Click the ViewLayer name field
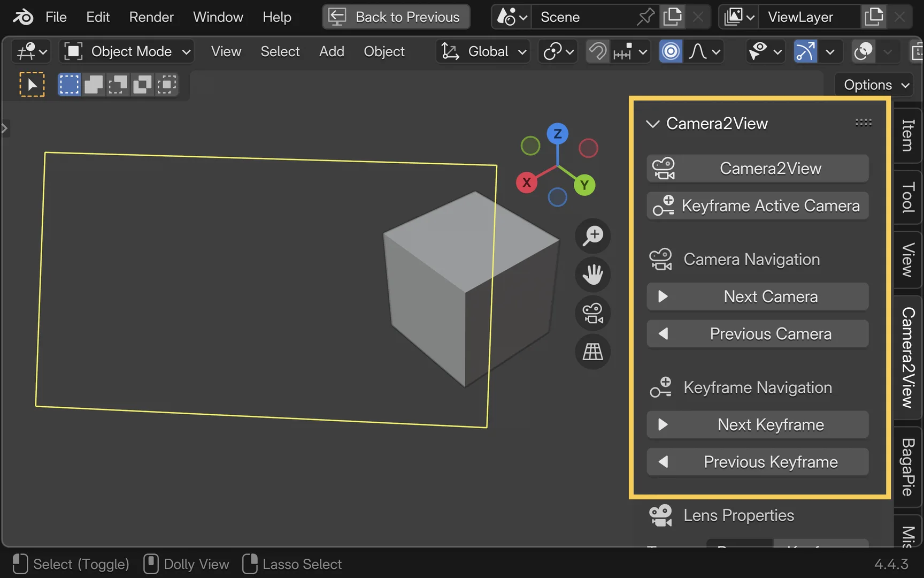The height and width of the screenshot is (578, 924). tap(810, 17)
